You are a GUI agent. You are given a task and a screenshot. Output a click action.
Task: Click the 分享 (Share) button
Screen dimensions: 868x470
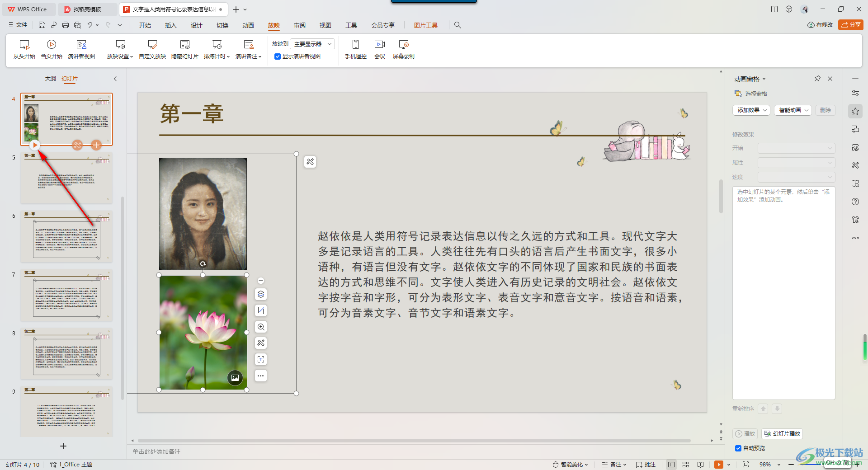click(851, 25)
